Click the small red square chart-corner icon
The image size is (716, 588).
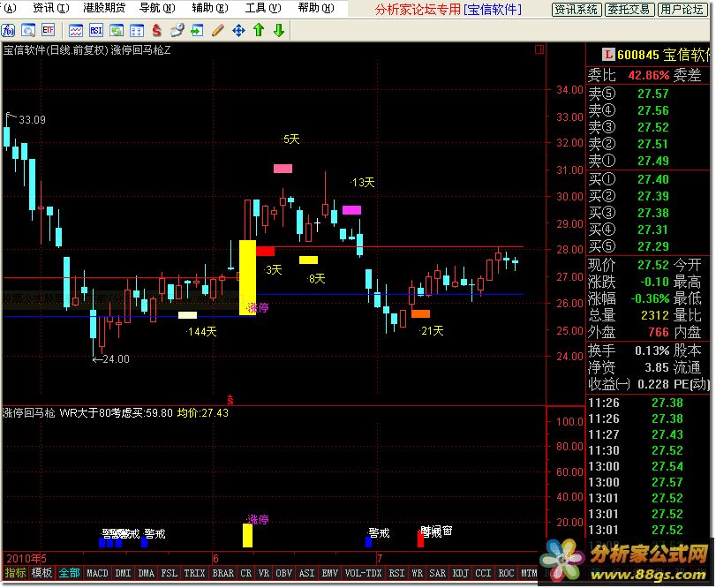(x=539, y=49)
